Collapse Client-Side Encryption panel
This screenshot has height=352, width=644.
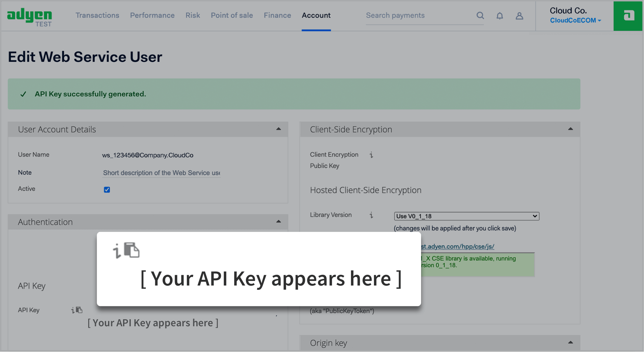(x=570, y=129)
